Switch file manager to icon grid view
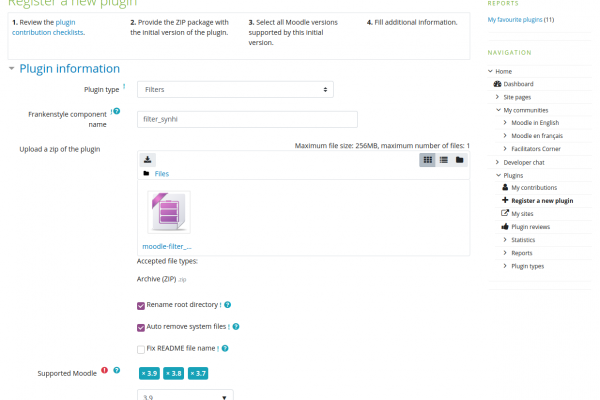Image resolution: width=600 pixels, height=400 pixels. click(427, 160)
